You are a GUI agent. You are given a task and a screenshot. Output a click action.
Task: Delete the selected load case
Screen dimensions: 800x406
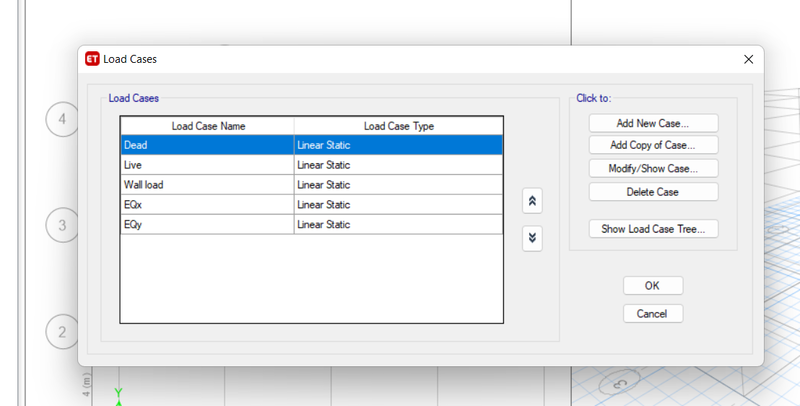pos(653,192)
